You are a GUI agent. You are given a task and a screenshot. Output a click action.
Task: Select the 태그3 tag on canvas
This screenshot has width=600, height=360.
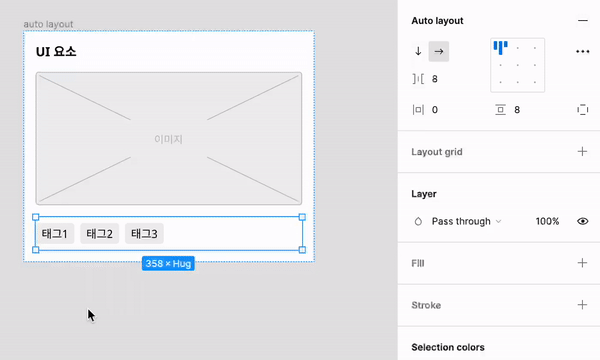pyautogui.click(x=144, y=233)
